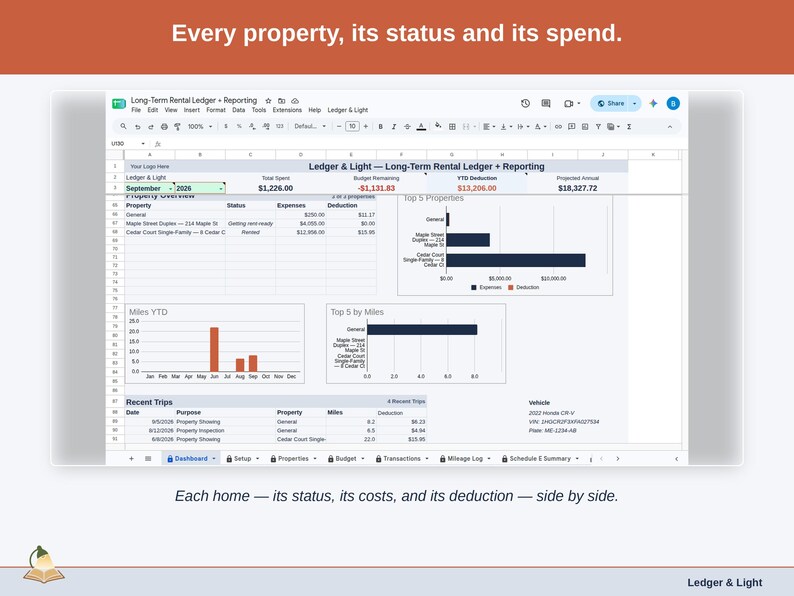Select month dropdown showing September

[149, 188]
